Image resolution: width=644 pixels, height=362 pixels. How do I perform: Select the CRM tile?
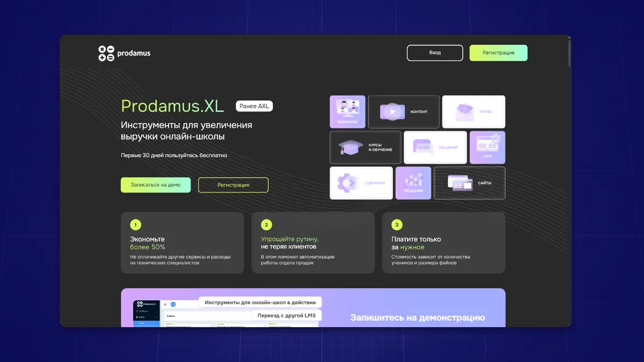pos(487,147)
